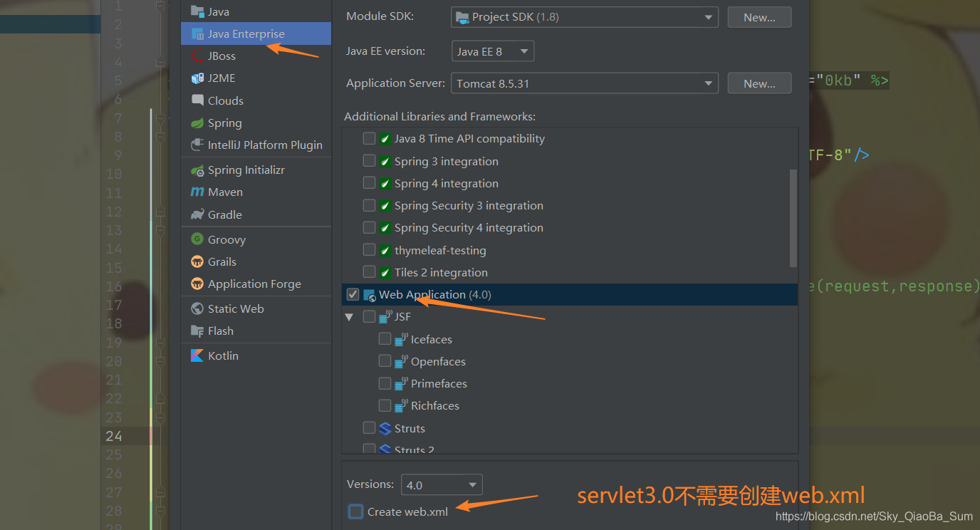The width and height of the screenshot is (980, 530).
Task: Enable Icefaces under JSF
Action: 385,338
